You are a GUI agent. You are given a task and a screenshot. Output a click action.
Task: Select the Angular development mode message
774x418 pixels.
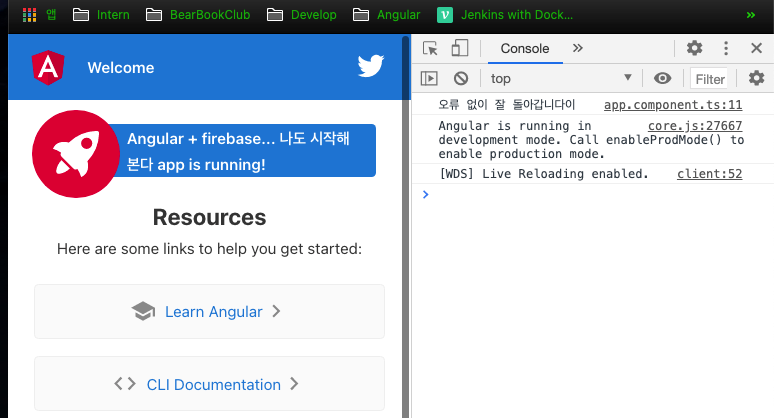click(x=591, y=140)
